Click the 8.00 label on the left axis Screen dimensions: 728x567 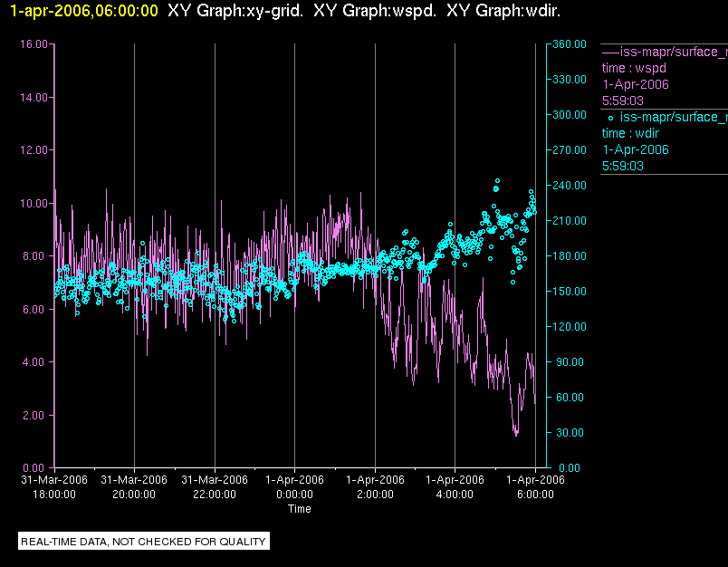tap(35, 256)
